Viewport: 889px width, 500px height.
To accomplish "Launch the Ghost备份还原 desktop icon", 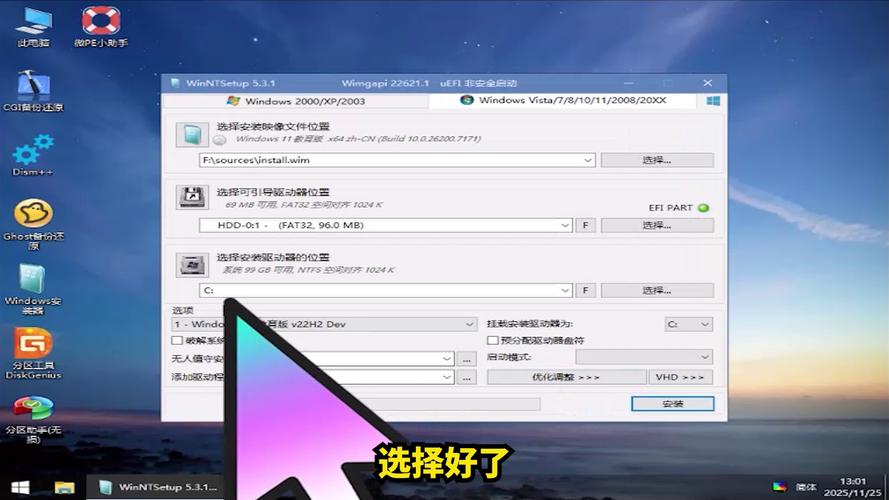I will pyautogui.click(x=33, y=224).
